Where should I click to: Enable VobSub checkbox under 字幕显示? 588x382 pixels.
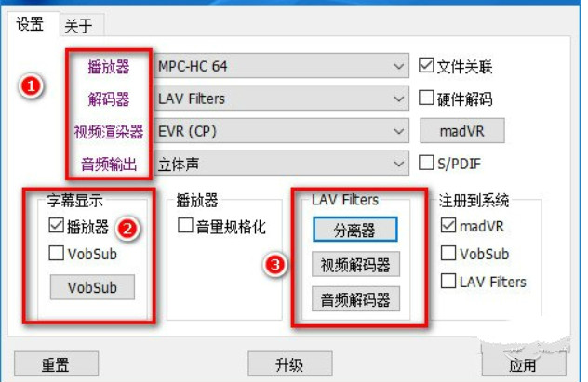tap(56, 253)
